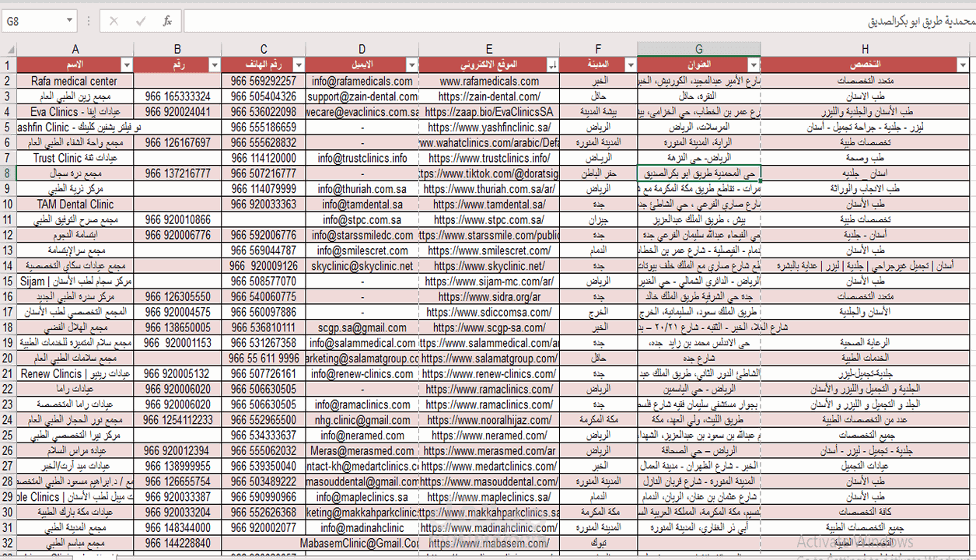Screen dimensions: 976x560
Task: Click email 'info@stpc.com.sa'
Action: click(x=362, y=220)
